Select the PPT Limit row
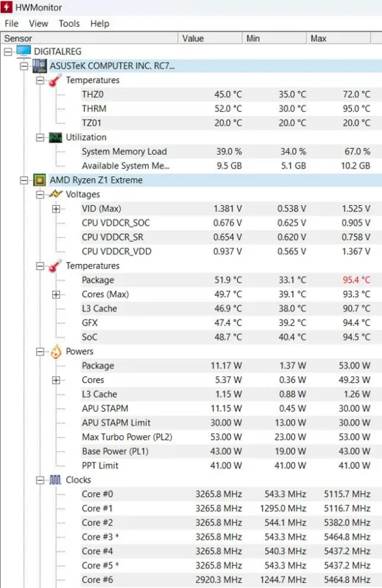This screenshot has height=588, width=382. coord(231,466)
